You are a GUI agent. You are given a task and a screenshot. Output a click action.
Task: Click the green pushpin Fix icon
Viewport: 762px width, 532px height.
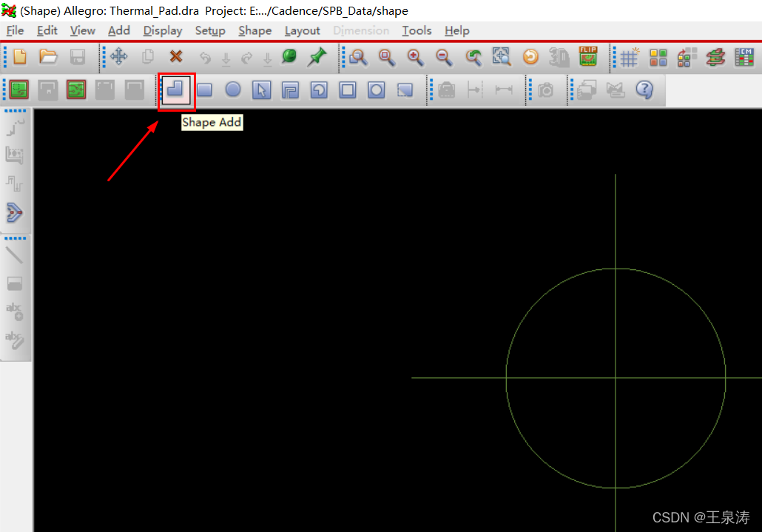[x=317, y=57]
